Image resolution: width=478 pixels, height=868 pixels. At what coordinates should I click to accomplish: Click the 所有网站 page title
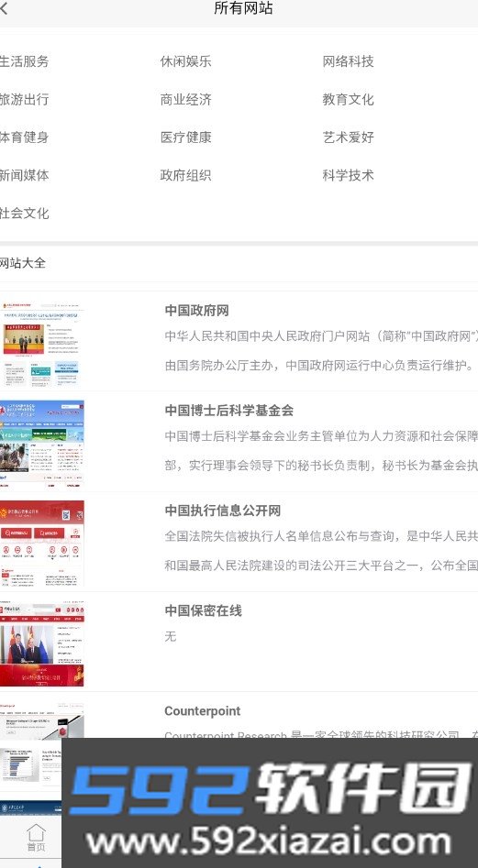click(243, 8)
